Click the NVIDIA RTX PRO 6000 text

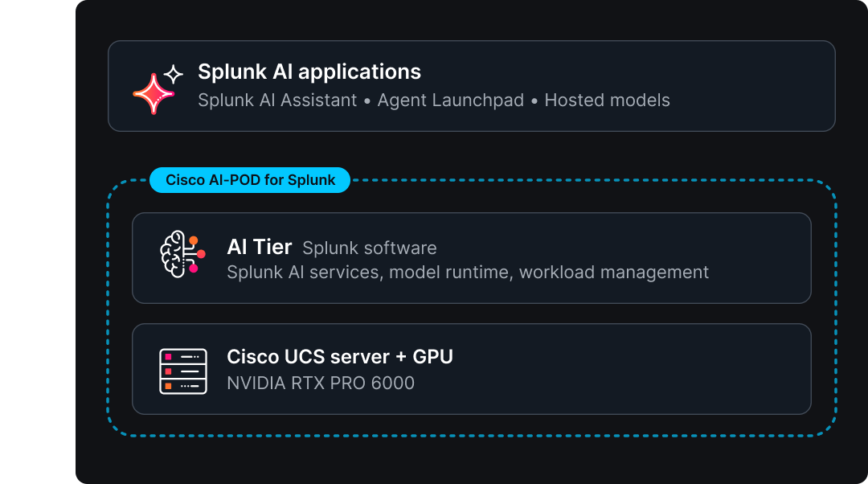coord(321,384)
